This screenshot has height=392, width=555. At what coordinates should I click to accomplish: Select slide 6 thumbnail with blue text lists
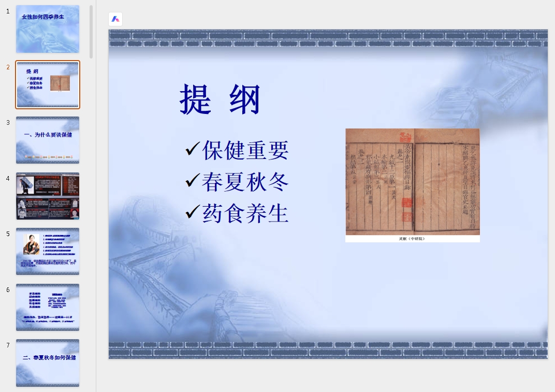48,307
